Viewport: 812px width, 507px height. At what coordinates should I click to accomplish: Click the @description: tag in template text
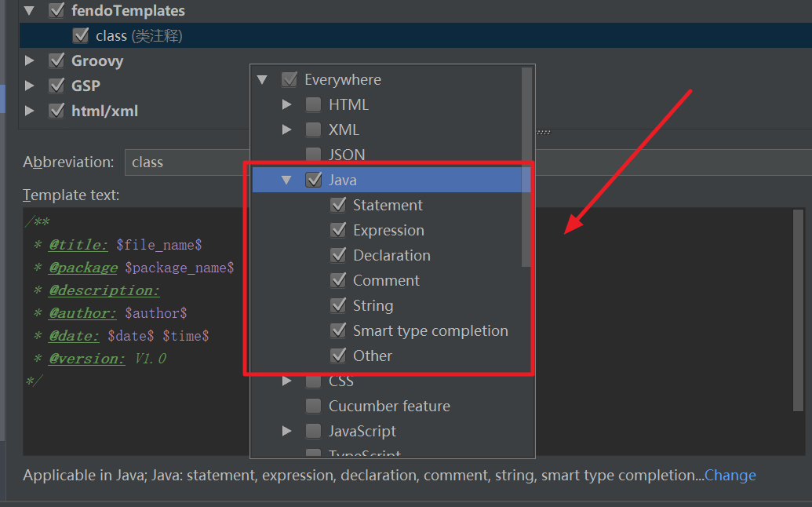[104, 290]
